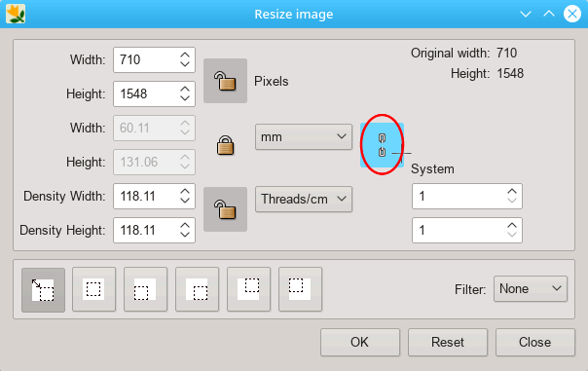Click the Close button
The width and height of the screenshot is (588, 371).
click(535, 342)
